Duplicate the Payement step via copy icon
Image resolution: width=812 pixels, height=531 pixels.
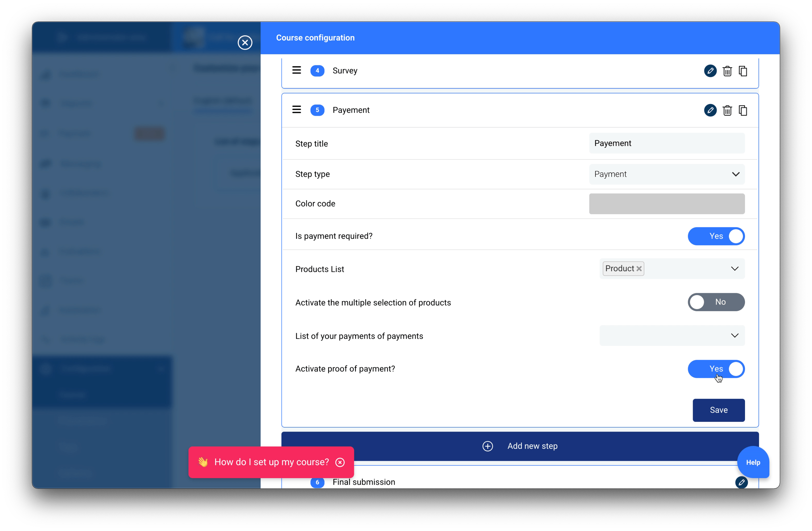(x=743, y=110)
